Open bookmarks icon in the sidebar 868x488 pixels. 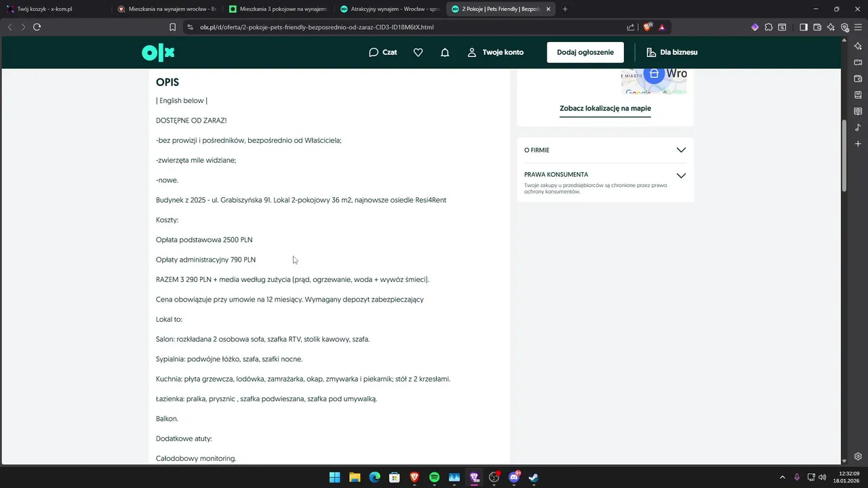pos(858,95)
